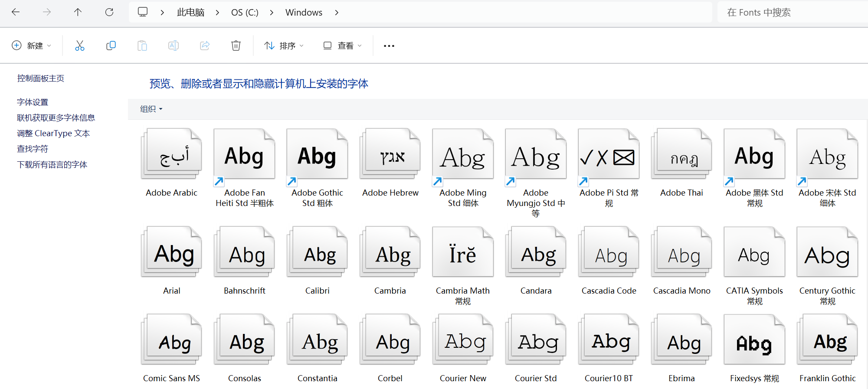Select the Calibri font thumbnail
The image size is (868, 389).
click(x=318, y=252)
